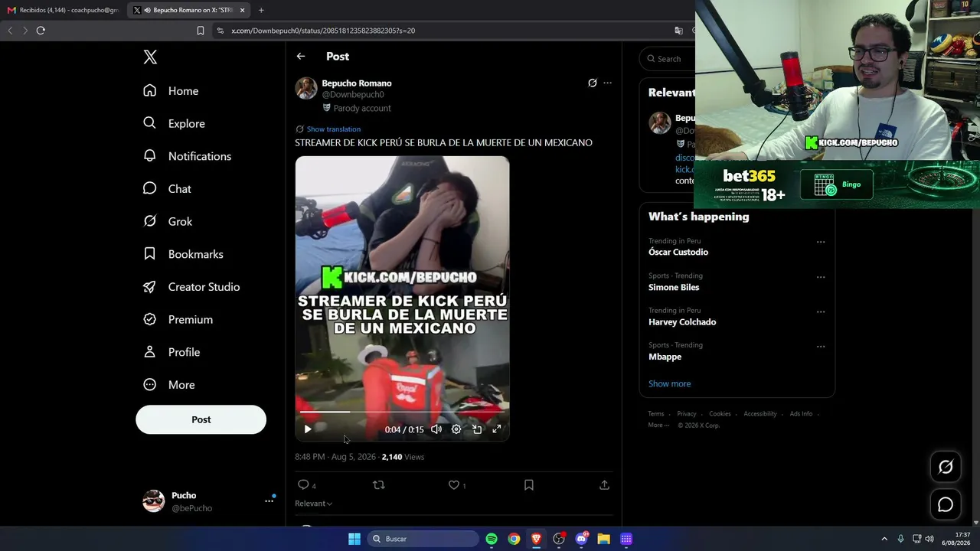Open the floating Grok button

point(946,467)
